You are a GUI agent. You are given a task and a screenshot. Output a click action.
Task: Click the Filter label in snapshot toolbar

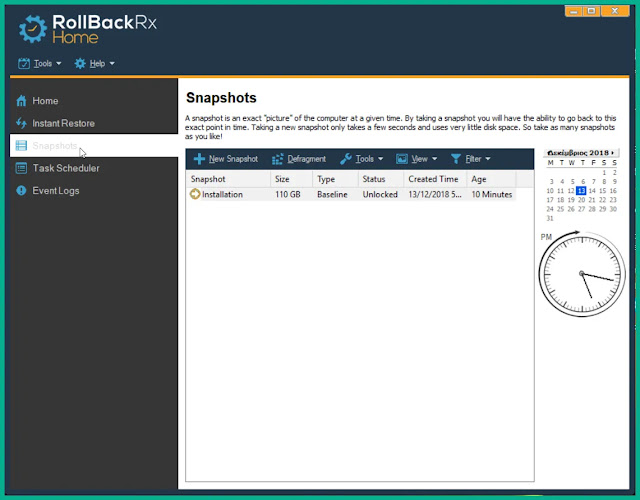point(473,159)
